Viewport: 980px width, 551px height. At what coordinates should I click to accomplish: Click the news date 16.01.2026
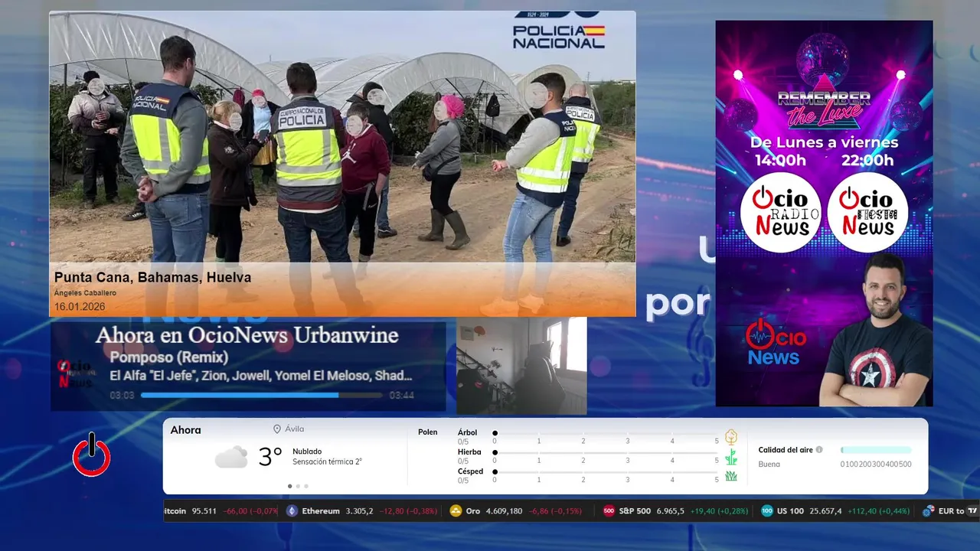[80, 307]
